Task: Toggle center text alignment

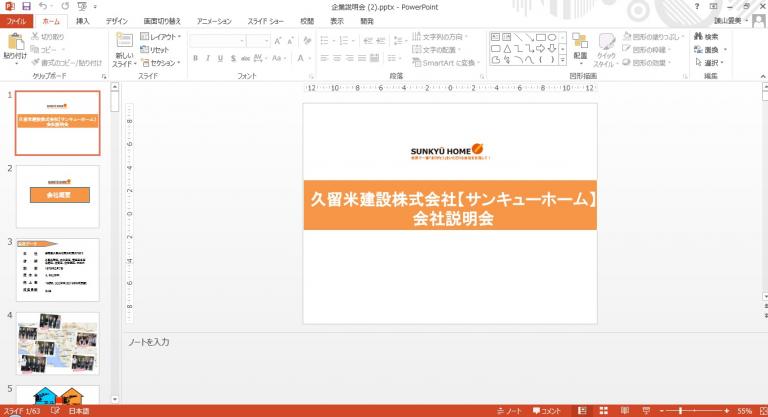Action: (x=337, y=58)
